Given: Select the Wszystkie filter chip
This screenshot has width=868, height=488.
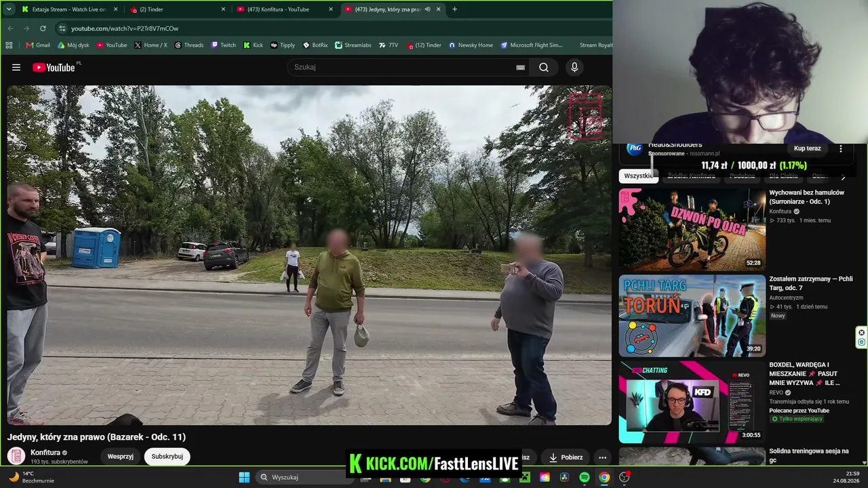Looking at the screenshot, I should tap(639, 176).
